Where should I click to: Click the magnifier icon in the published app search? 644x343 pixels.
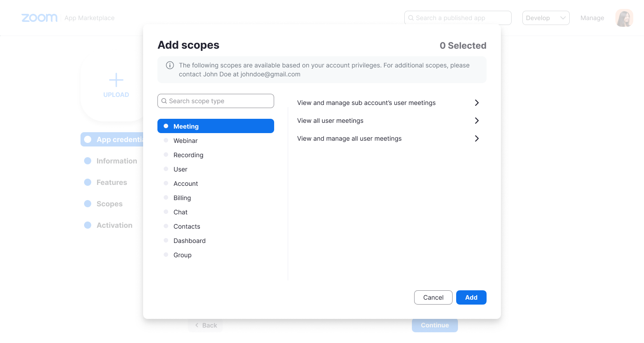[411, 18]
